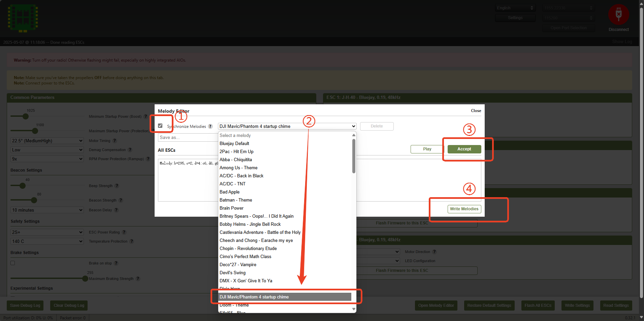Click the Play melody button
This screenshot has width=644, height=321.
coord(427,149)
